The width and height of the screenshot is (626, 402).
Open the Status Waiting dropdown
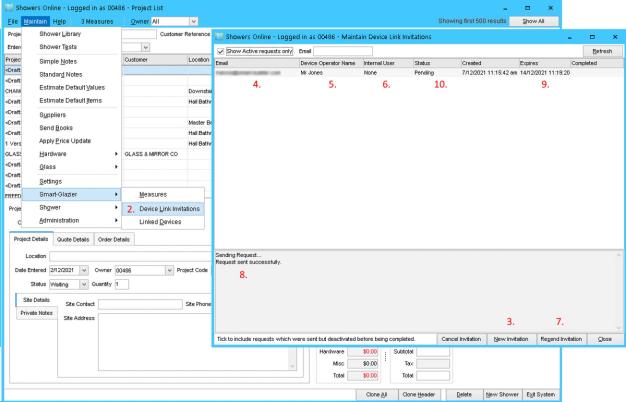coord(84,284)
